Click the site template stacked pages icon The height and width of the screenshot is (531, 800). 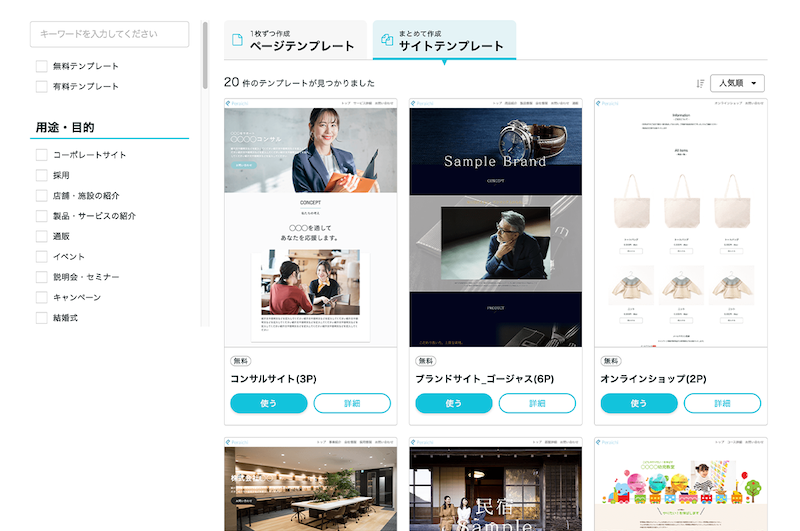coord(387,40)
